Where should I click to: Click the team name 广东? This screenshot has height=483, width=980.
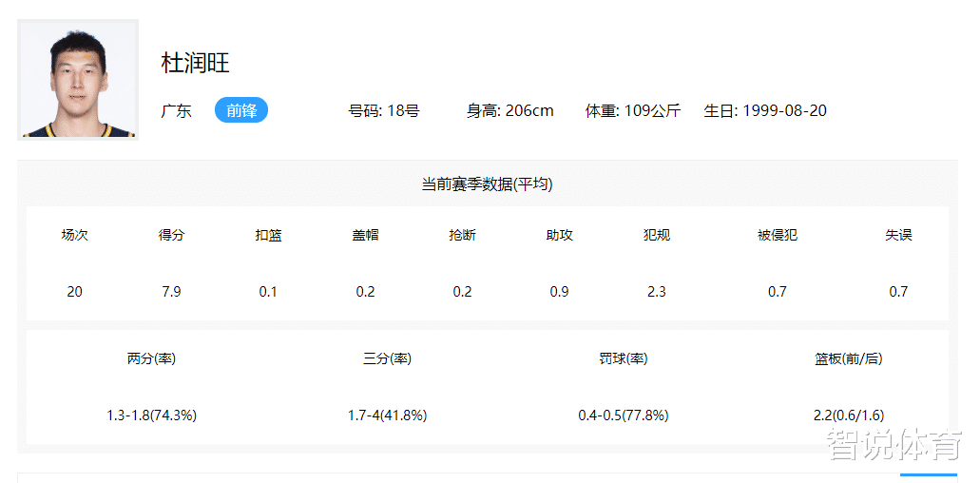tap(176, 111)
